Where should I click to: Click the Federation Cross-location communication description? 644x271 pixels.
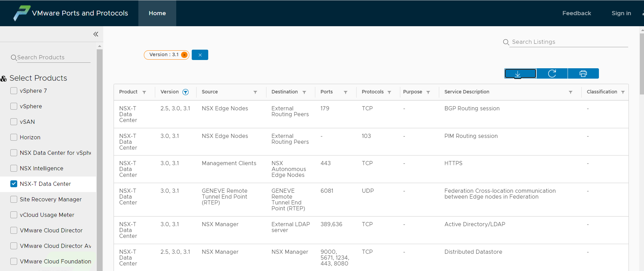[x=500, y=194]
